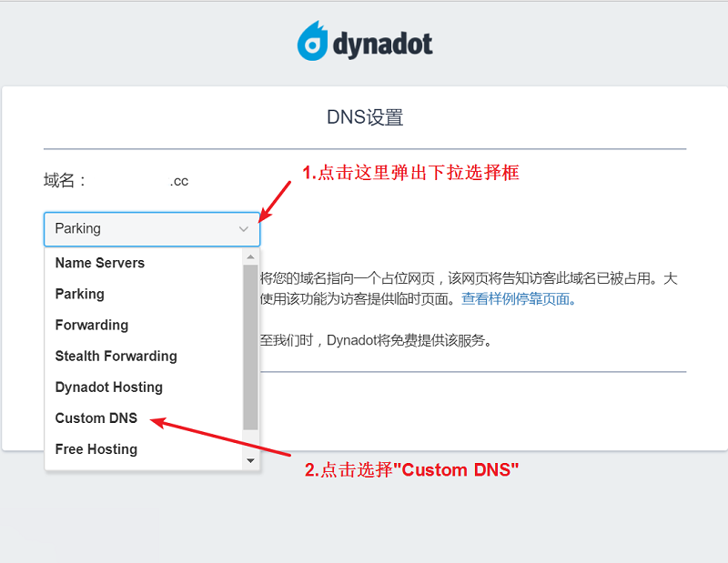Select "Dynadot Hosting" option
The width and height of the screenshot is (728, 563).
pyautogui.click(x=108, y=387)
